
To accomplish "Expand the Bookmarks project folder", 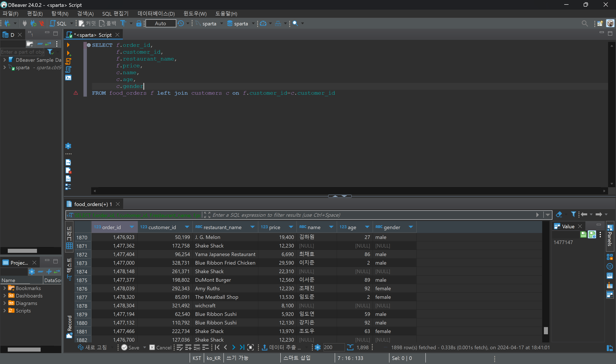I will coord(4,288).
